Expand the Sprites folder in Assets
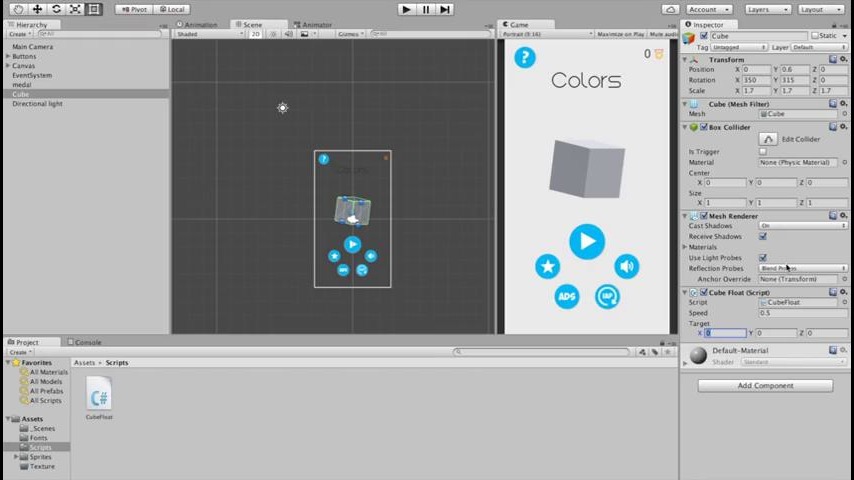The image size is (854, 480). 17,457
